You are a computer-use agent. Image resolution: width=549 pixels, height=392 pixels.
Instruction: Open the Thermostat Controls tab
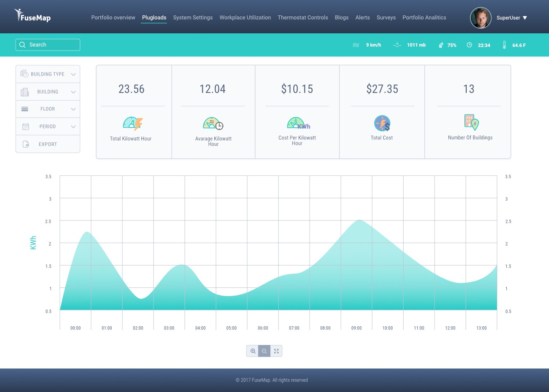coord(303,18)
